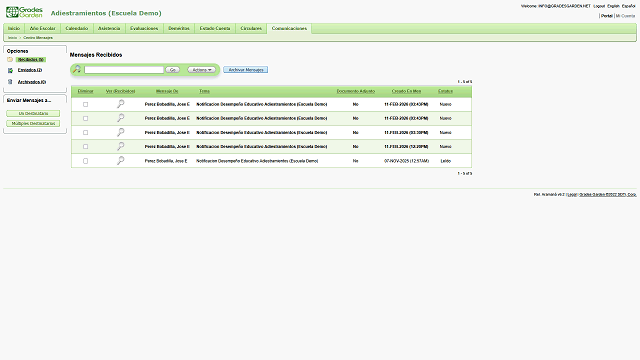View the second message via its magnifier icon
Viewport: 640px width, 360px height.
point(120,118)
